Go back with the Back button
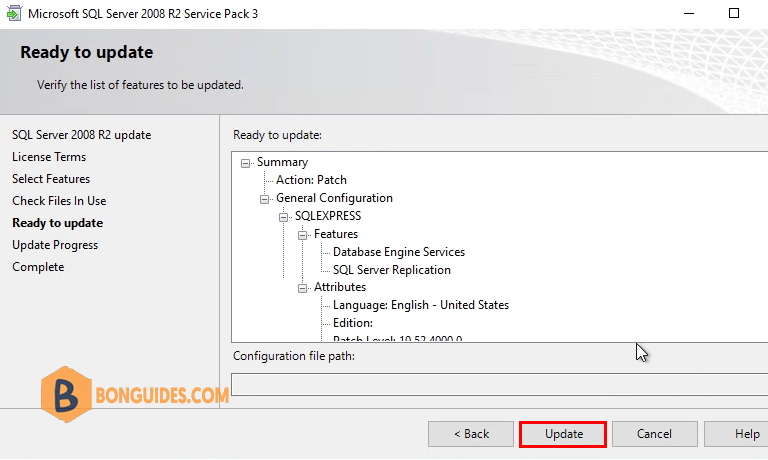768x460 pixels. click(471, 434)
